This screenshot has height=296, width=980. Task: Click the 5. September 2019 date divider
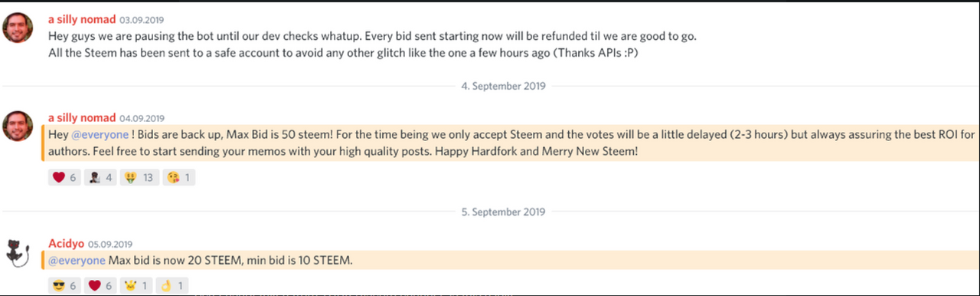click(503, 212)
